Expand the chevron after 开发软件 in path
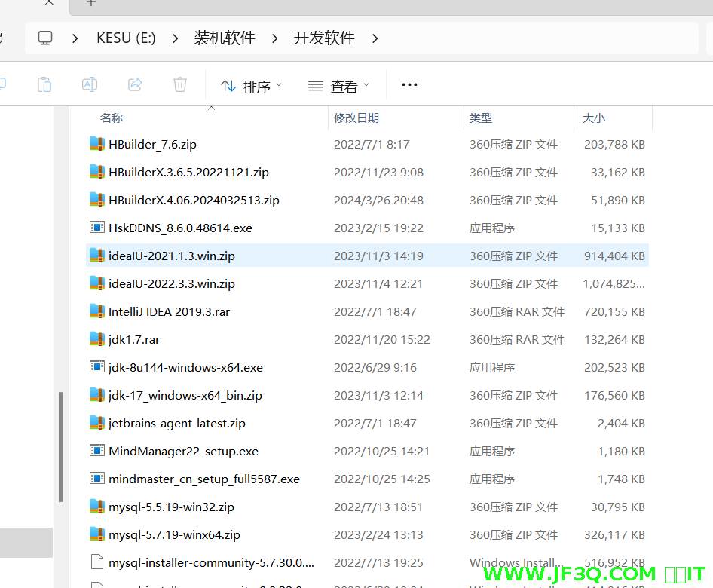Viewport: 713px width, 588px height. (x=375, y=38)
